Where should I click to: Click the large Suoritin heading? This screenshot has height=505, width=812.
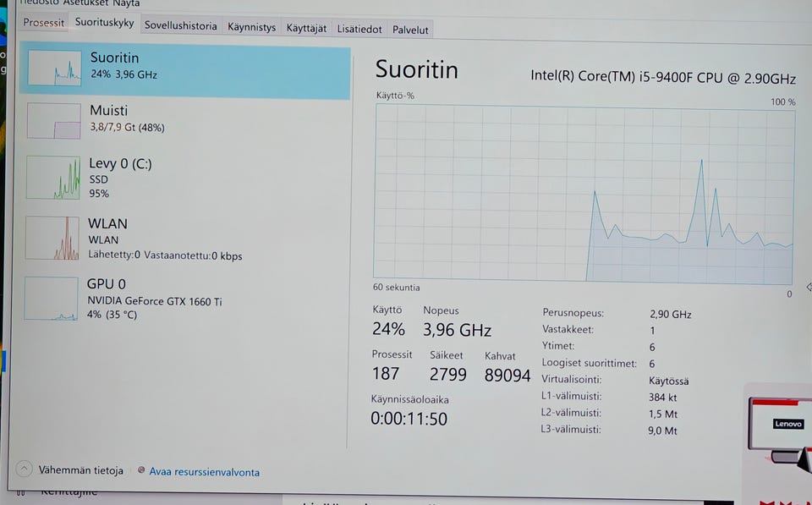tap(417, 69)
